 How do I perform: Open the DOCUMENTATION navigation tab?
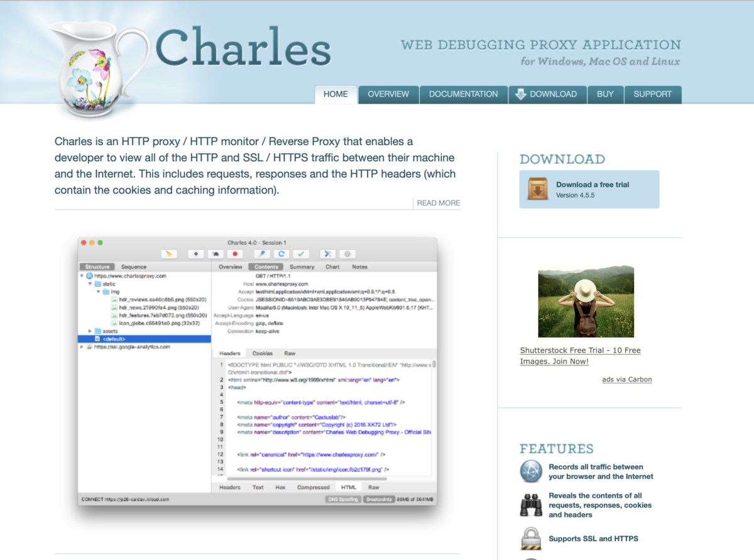coord(463,94)
